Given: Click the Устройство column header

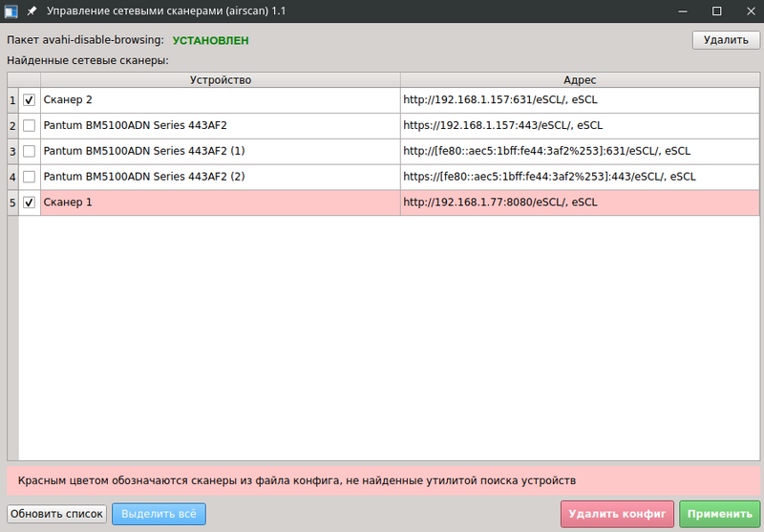Looking at the screenshot, I should pos(220,80).
